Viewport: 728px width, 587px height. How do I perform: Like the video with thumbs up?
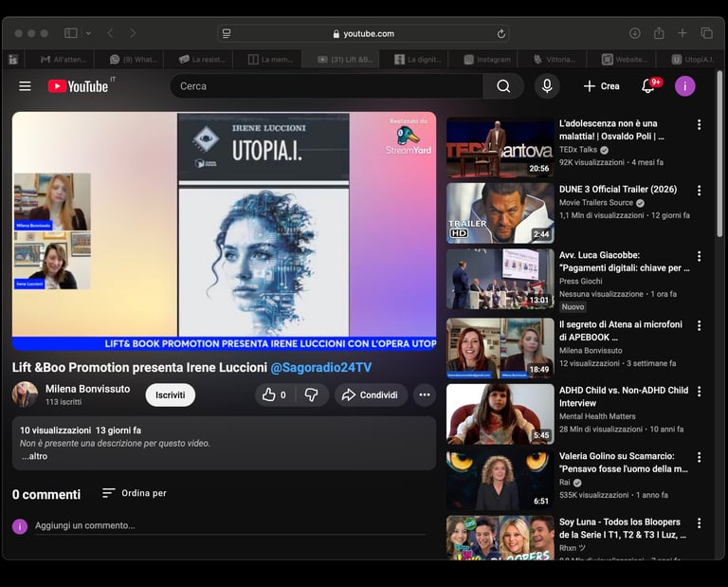point(274,394)
